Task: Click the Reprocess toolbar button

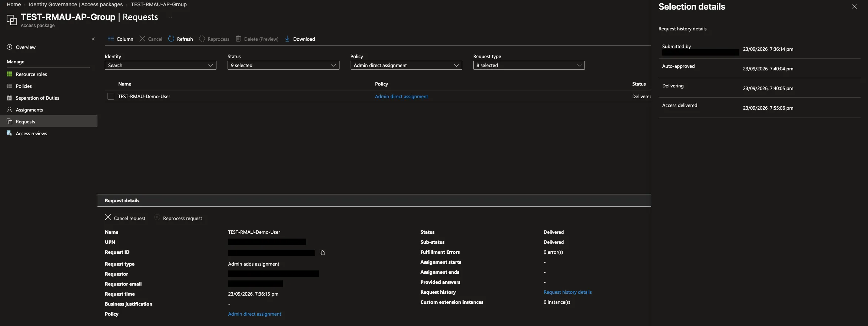Action: pyautogui.click(x=214, y=39)
